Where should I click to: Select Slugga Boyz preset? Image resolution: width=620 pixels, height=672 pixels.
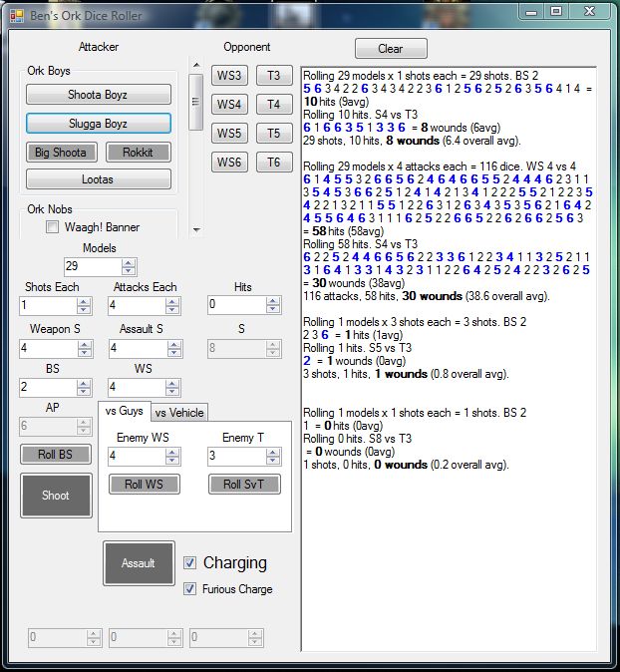point(98,124)
